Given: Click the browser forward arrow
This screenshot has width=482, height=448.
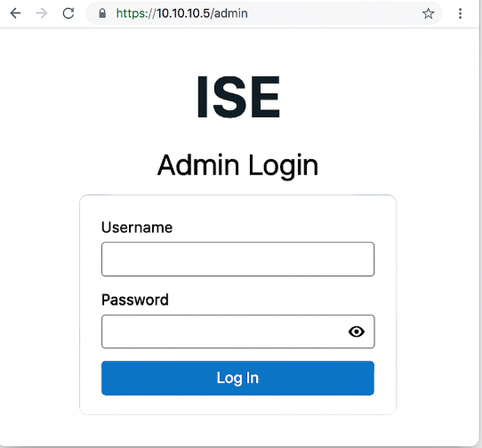Looking at the screenshot, I should [42, 13].
